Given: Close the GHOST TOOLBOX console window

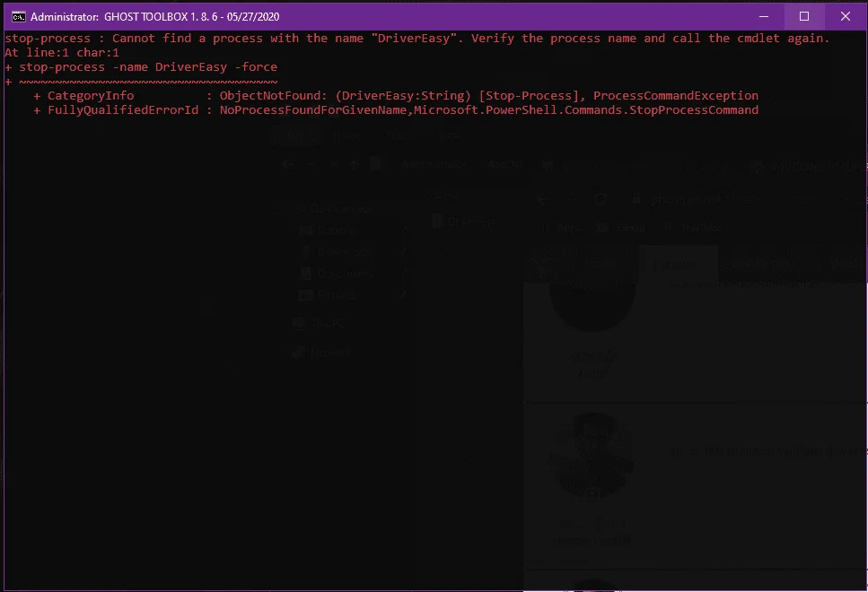Looking at the screenshot, I should pos(846,17).
